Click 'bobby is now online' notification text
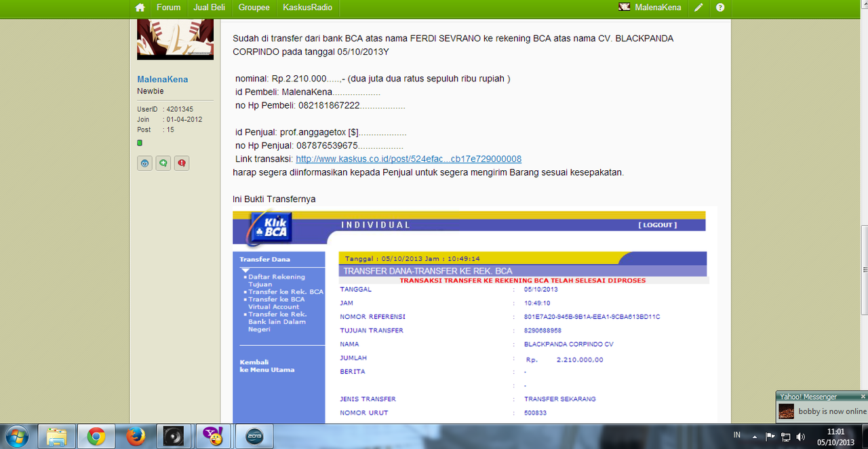The image size is (868, 449). click(832, 411)
